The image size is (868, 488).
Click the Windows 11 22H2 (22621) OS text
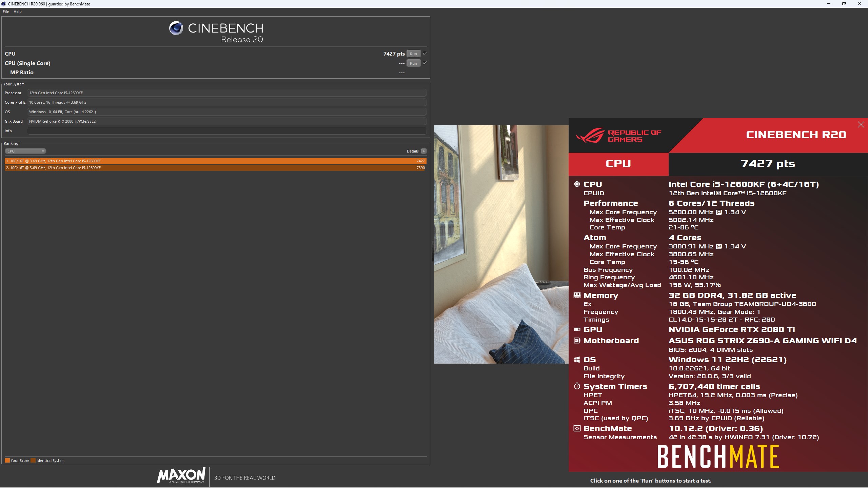tap(728, 360)
